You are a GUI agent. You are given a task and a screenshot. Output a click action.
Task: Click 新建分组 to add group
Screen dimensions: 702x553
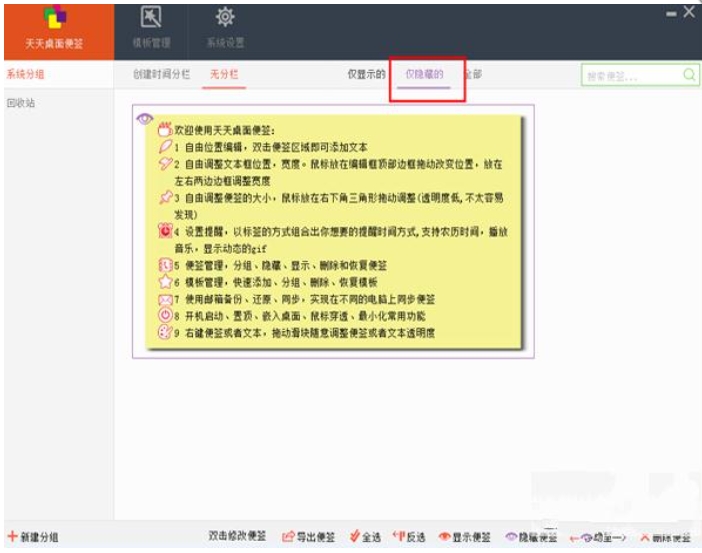[33, 536]
